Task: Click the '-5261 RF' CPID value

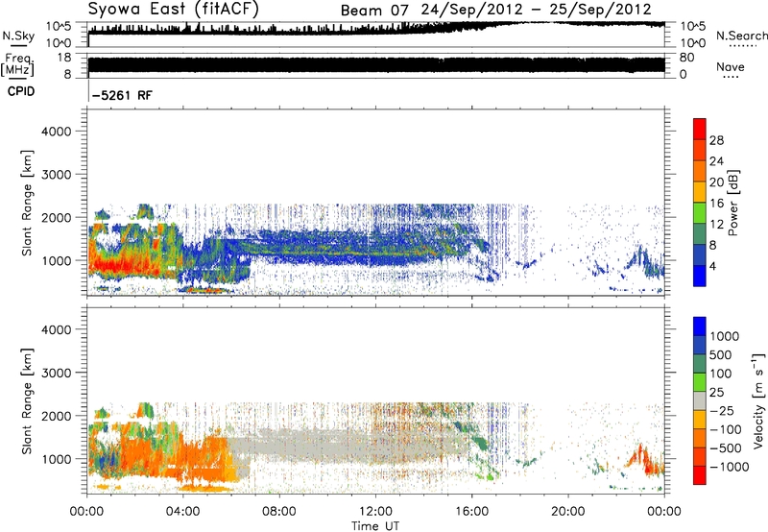Action: tap(122, 95)
